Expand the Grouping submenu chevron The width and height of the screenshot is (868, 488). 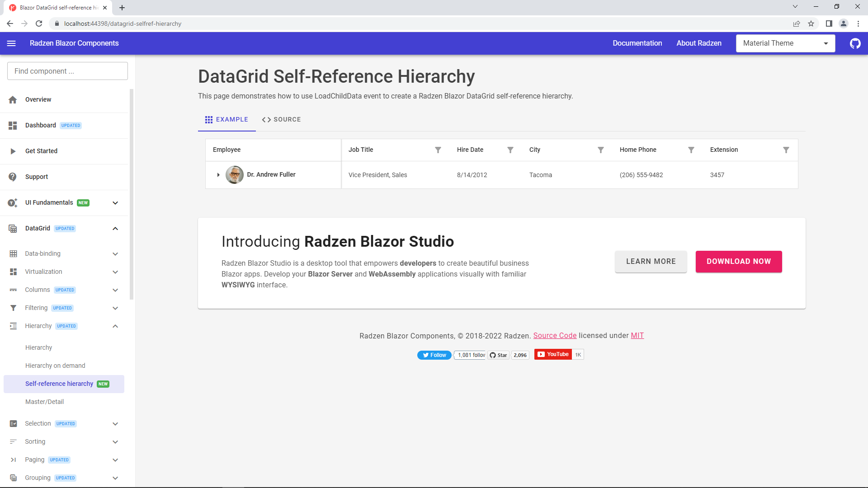pyautogui.click(x=115, y=478)
